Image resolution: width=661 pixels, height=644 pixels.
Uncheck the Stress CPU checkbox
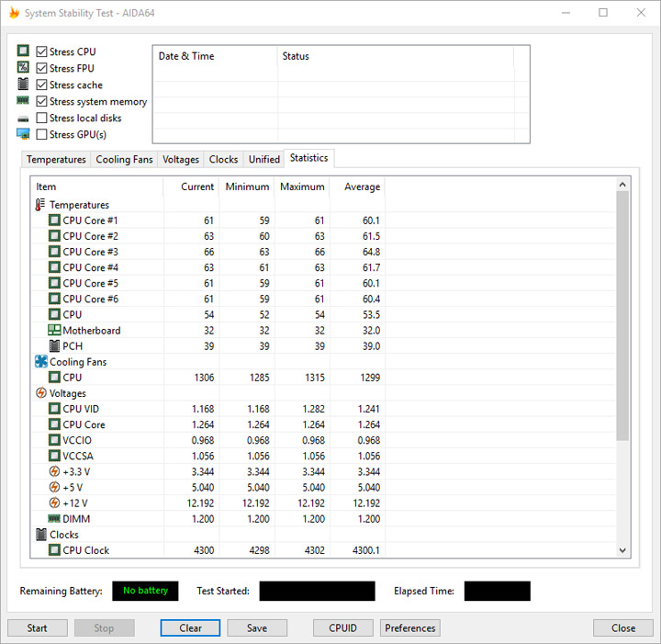click(x=41, y=51)
